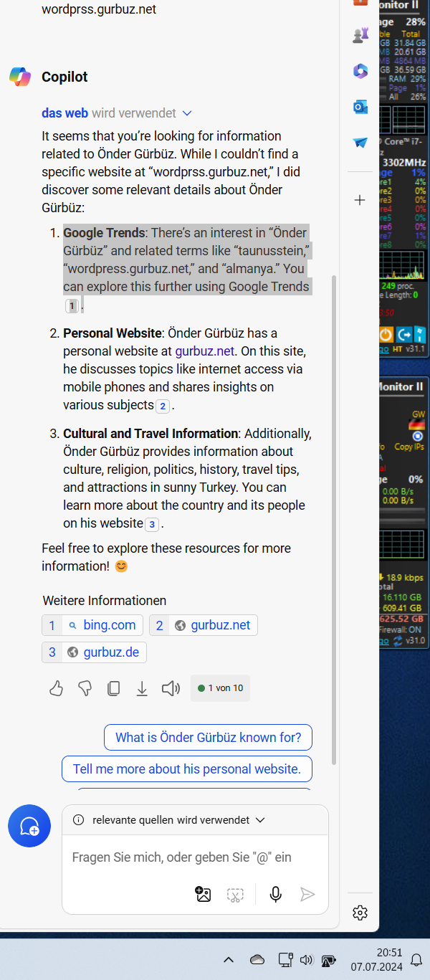This screenshot has height=980, width=430.
Task: Click the 'wordprss.gurbuz.net' user message text
Action: coord(99,9)
